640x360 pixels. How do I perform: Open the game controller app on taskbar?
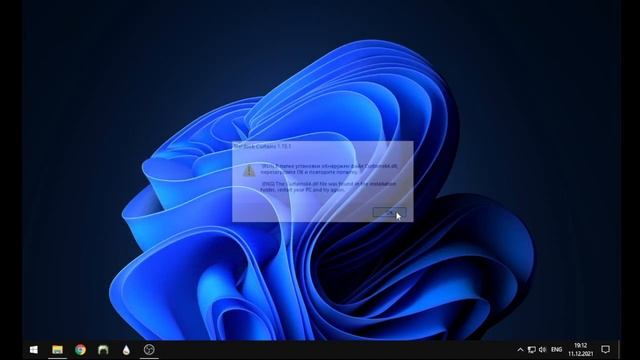tap(103, 350)
